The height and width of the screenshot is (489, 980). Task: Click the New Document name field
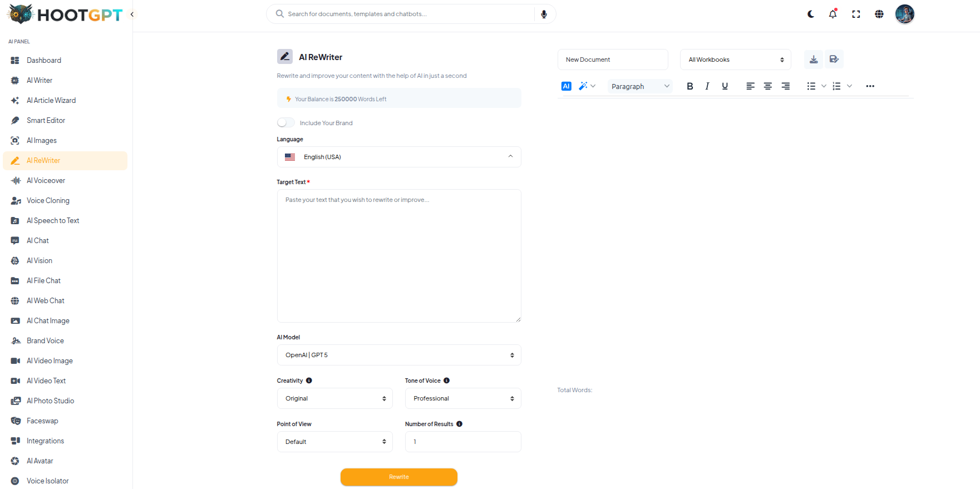(613, 60)
